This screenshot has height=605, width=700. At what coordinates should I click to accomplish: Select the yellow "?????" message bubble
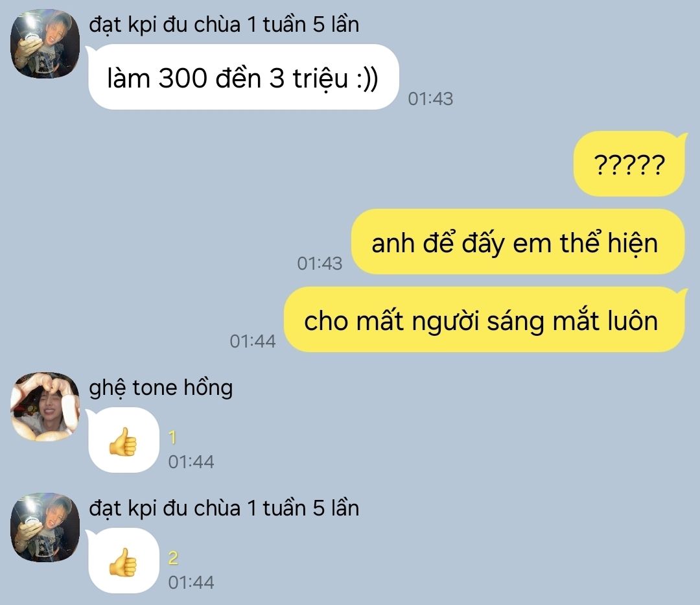coord(629,163)
